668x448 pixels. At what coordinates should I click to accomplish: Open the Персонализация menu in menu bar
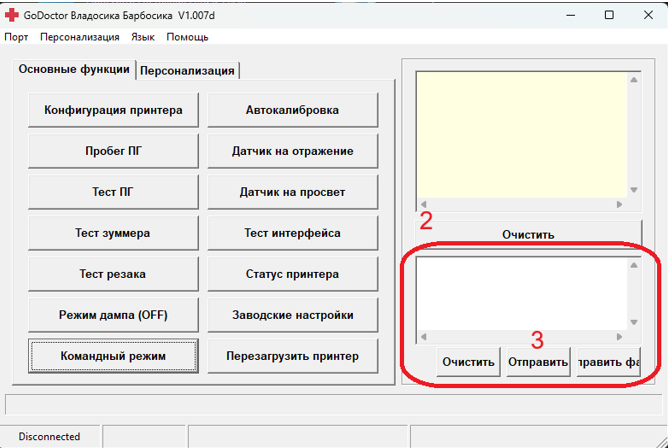[x=79, y=37]
